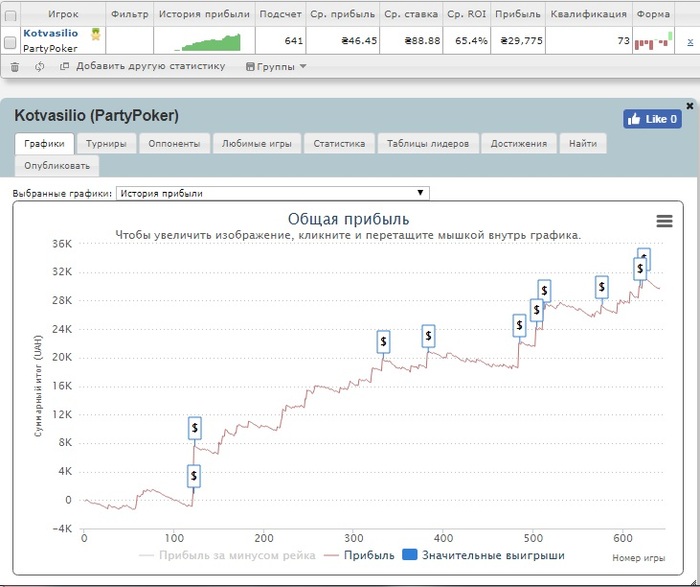
Task: Click the PartyPoker site label
Action: (x=50, y=49)
